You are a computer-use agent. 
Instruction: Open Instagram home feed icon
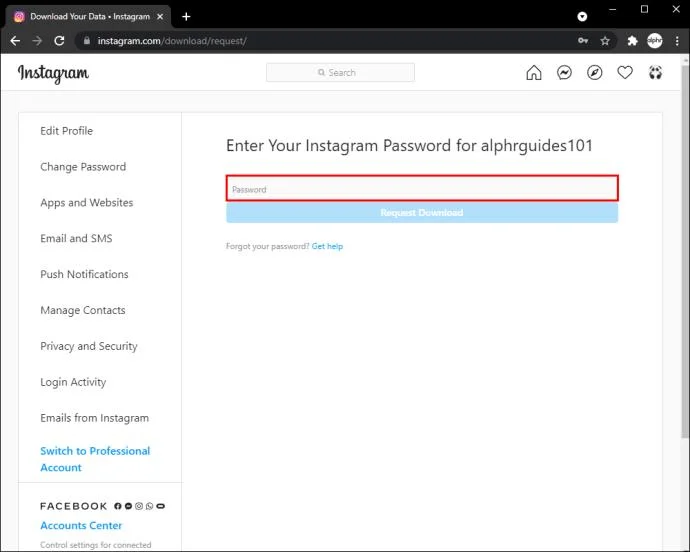coord(534,73)
